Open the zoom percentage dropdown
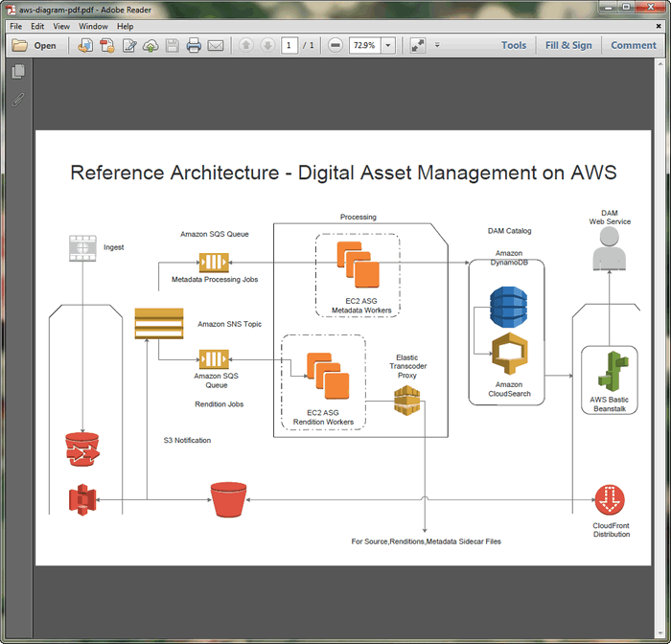 388,45
